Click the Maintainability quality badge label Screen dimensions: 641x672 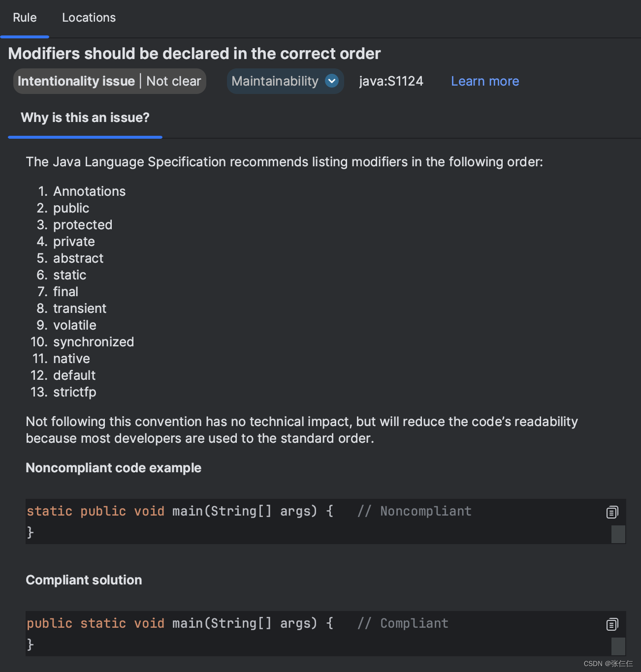pyautogui.click(x=275, y=81)
